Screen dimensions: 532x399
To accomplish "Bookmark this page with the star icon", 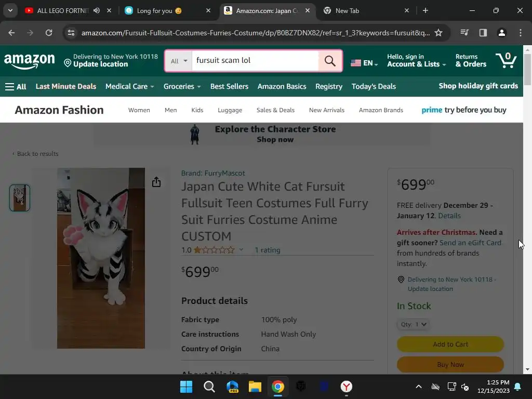I will click(438, 33).
